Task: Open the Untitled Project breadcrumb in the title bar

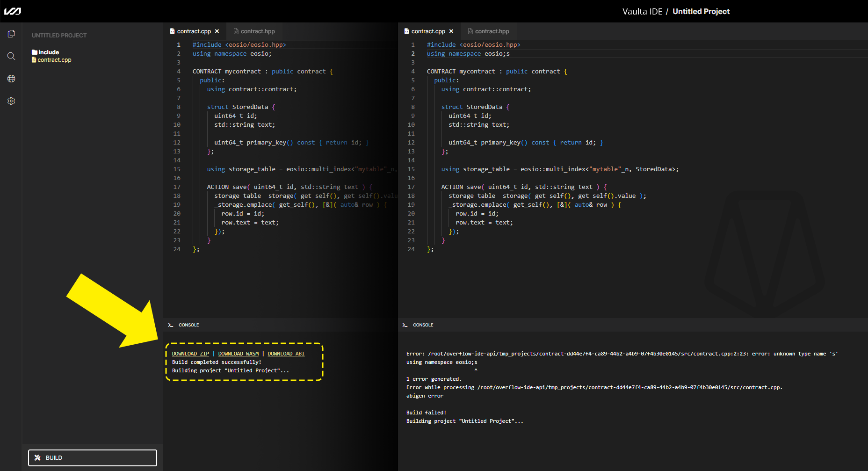Action: [x=701, y=11]
